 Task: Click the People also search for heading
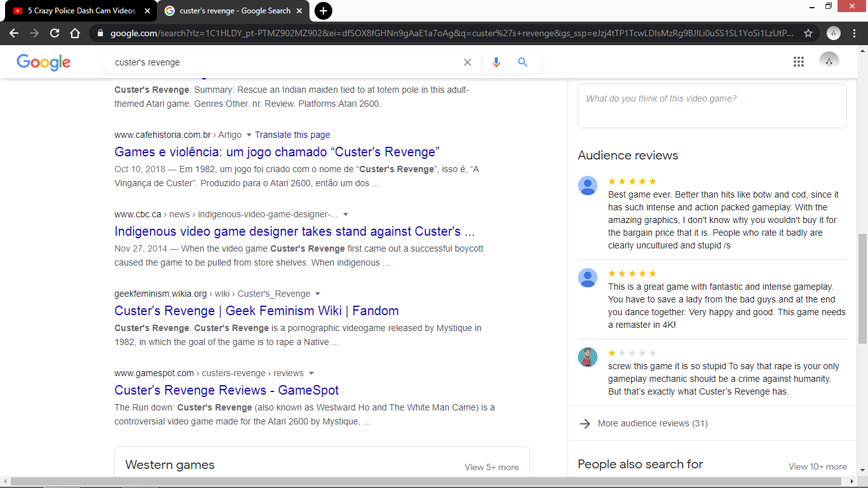point(641,464)
